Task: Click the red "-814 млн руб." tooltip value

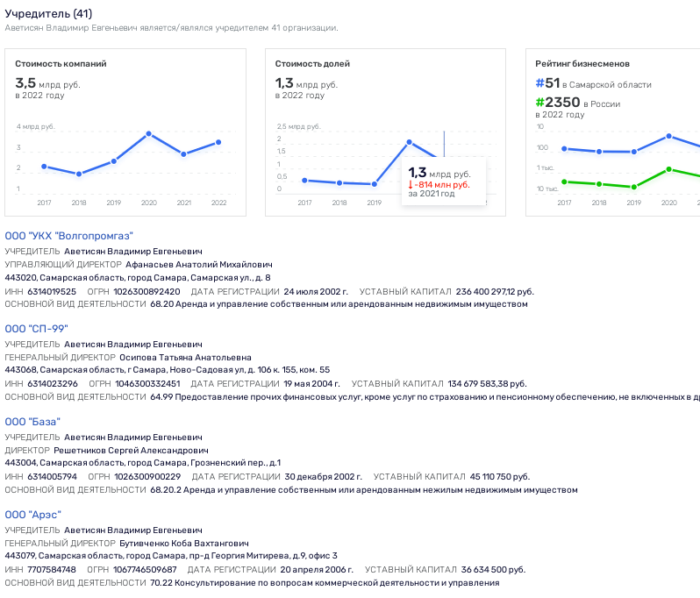Action: pyautogui.click(x=439, y=185)
